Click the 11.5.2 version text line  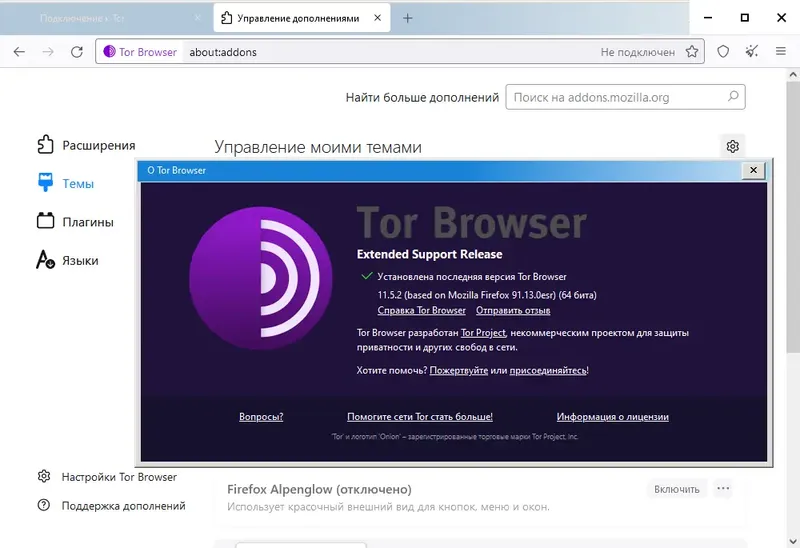pos(487,295)
